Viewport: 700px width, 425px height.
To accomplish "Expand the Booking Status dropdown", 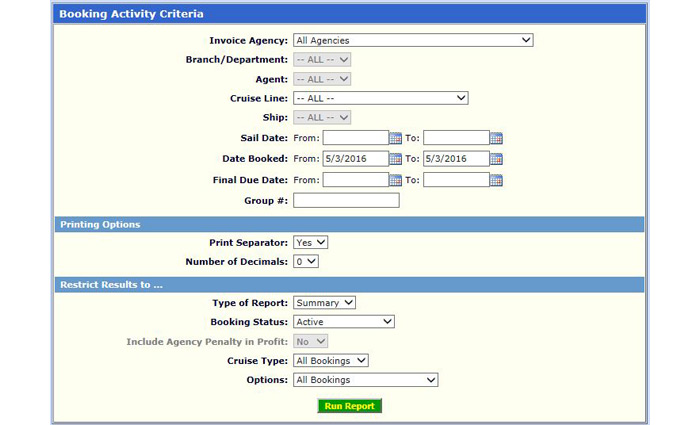I will [x=344, y=322].
